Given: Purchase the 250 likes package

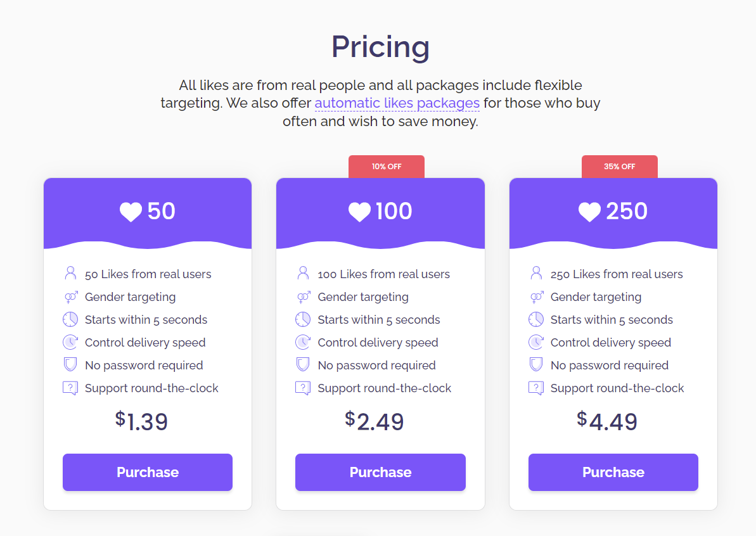Looking at the screenshot, I should coord(613,472).
